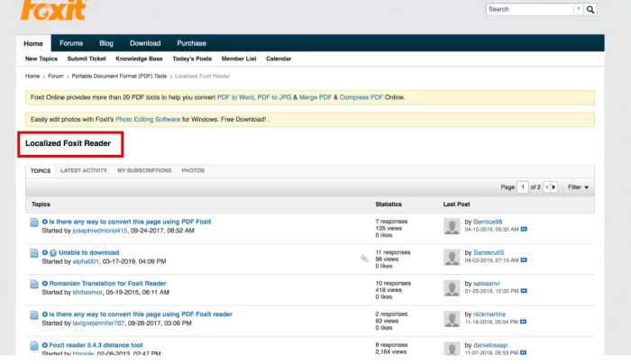Open topic 'convert this page using PDF Foxit reader'
The height and width of the screenshot is (364, 631).
(x=141, y=314)
